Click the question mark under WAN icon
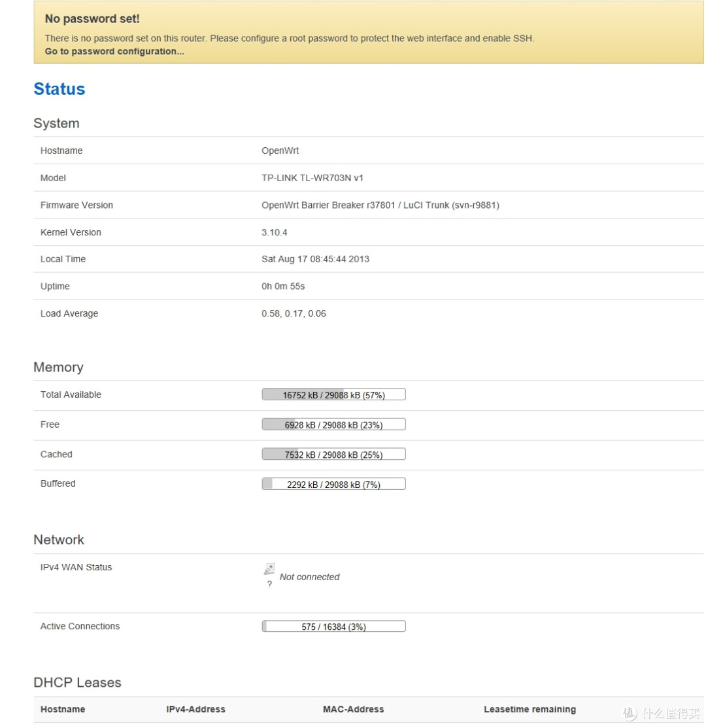Screen dimensions: 706x728 (x=269, y=584)
